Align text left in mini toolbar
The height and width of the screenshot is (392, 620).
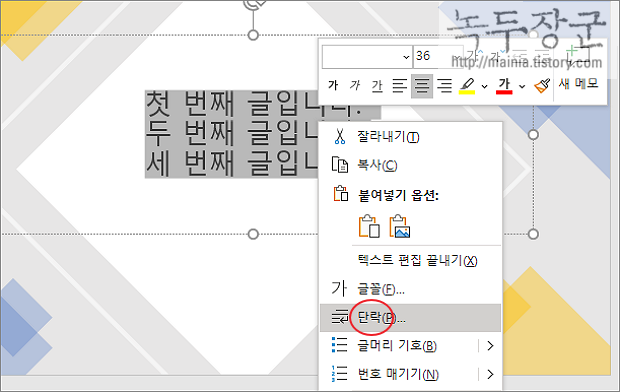(400, 85)
